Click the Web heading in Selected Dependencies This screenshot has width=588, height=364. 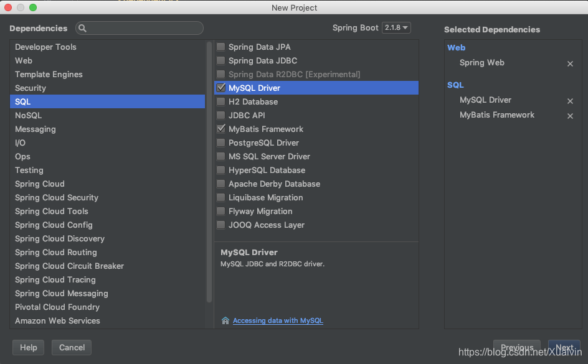tap(457, 47)
